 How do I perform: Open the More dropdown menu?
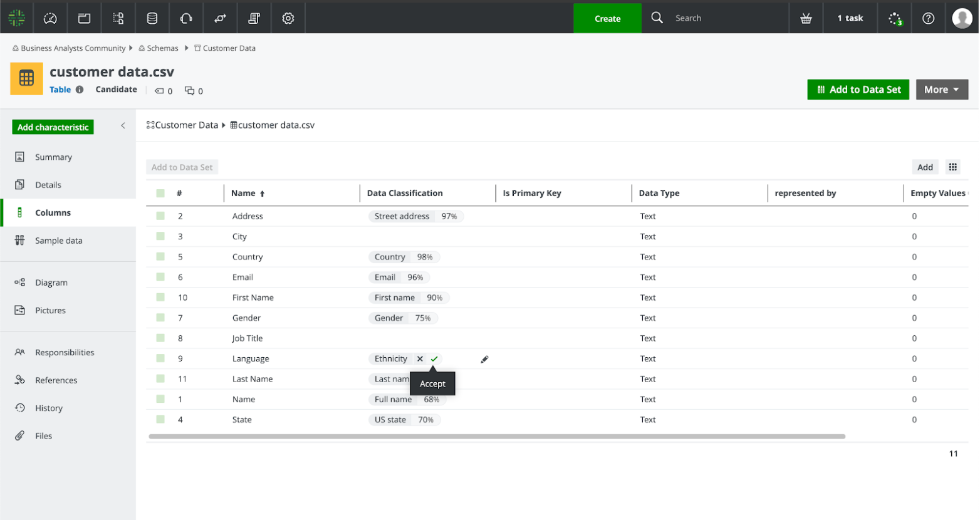[x=942, y=90]
